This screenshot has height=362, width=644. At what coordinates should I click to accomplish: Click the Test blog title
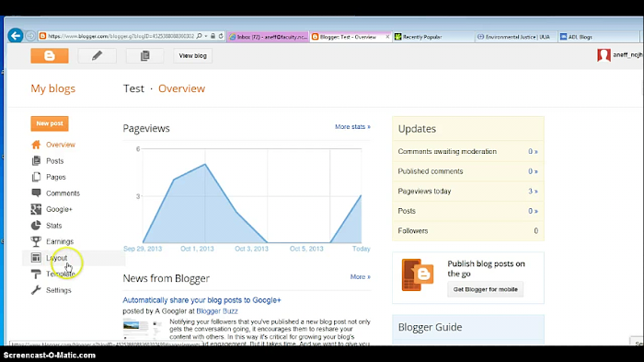(134, 88)
